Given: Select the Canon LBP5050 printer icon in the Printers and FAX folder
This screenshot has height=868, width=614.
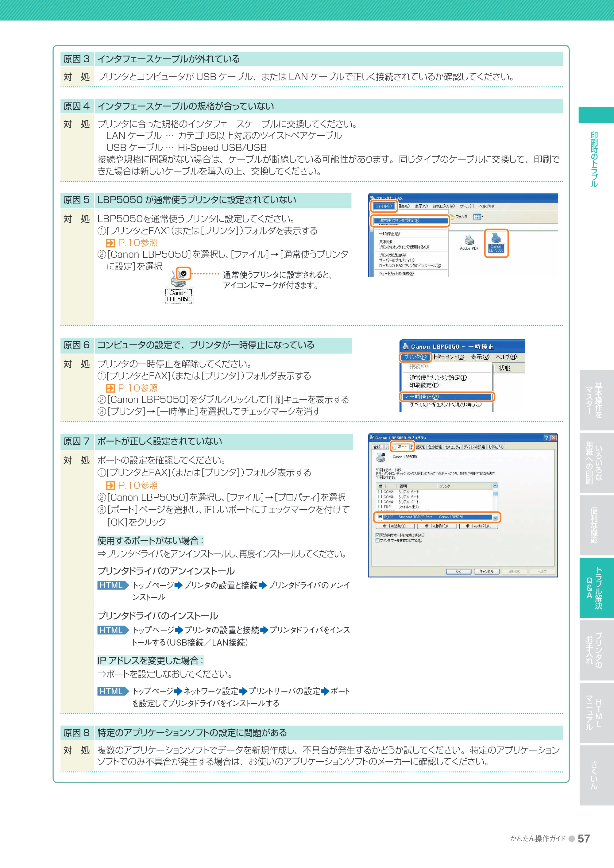Looking at the screenshot, I should click(x=496, y=243).
